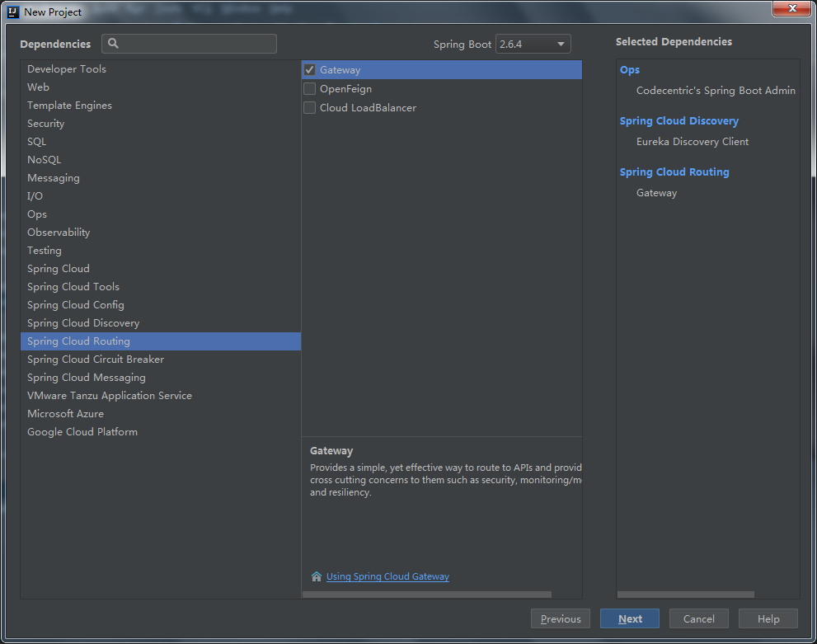Click the dependency search input field

click(x=189, y=44)
